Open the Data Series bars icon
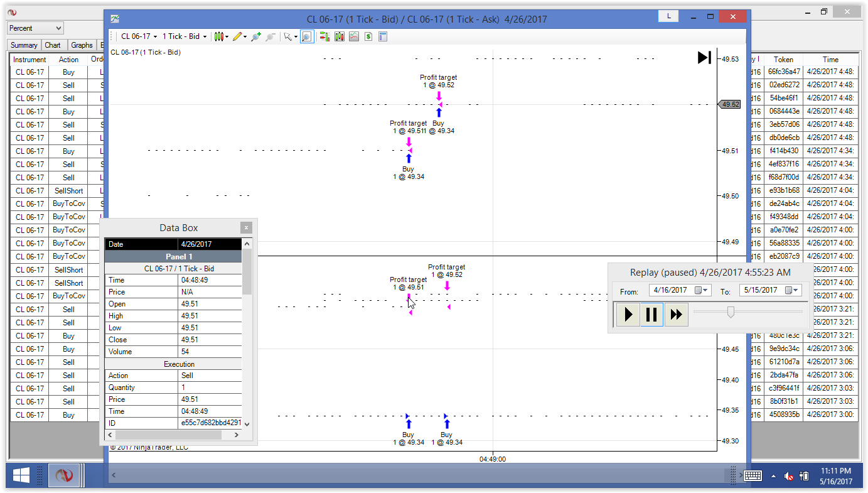Image resolution: width=868 pixels, height=493 pixels. coord(340,36)
